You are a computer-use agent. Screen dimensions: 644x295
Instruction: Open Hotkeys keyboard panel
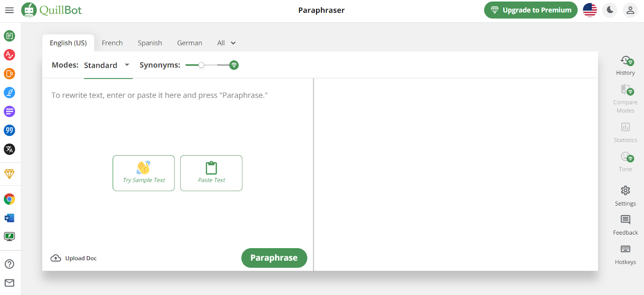click(x=625, y=255)
